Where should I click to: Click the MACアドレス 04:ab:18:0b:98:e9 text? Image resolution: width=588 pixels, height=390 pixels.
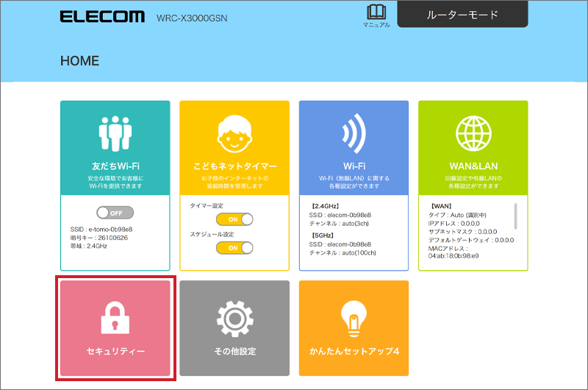click(x=453, y=252)
